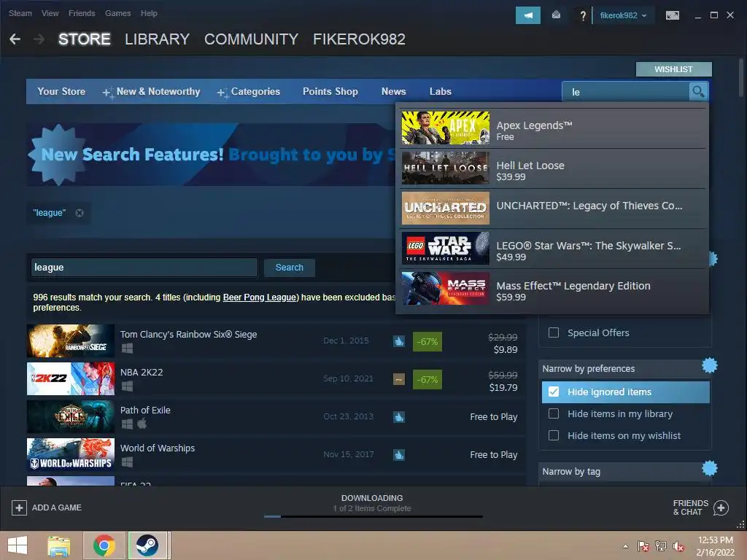
Task: Click the magnifier search icon in store bar
Action: click(698, 91)
